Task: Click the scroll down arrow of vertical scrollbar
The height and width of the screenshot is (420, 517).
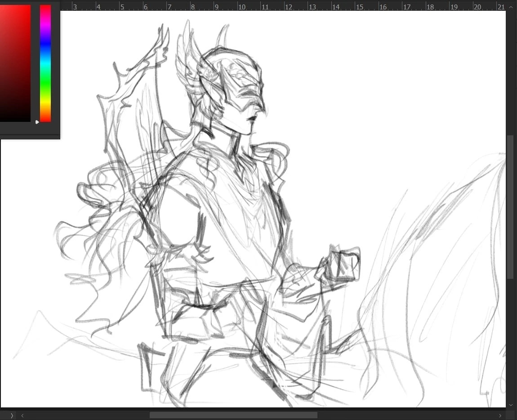Action: [x=511, y=405]
